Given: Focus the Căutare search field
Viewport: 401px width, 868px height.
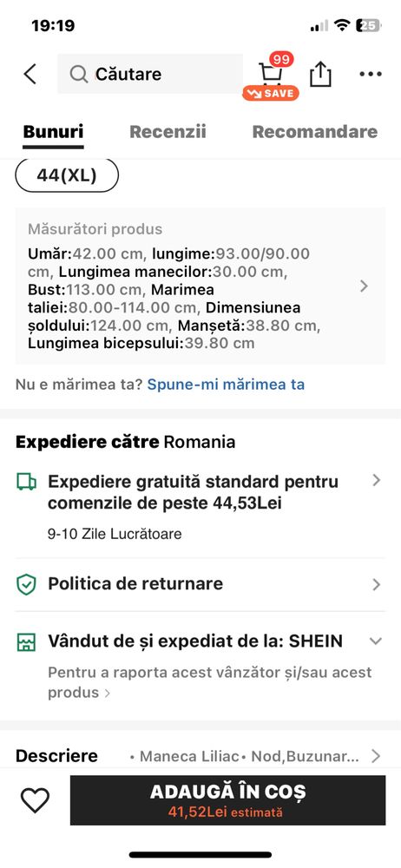Looking at the screenshot, I should pos(150,74).
